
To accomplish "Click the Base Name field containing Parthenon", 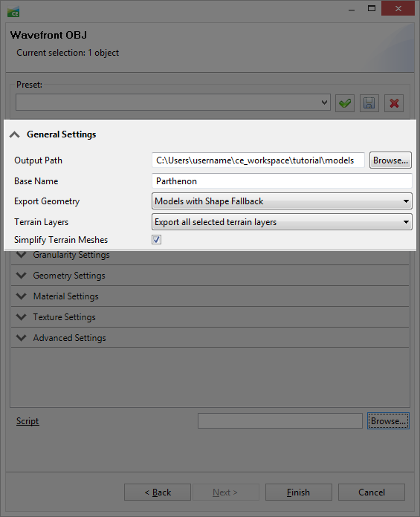I will [282, 181].
